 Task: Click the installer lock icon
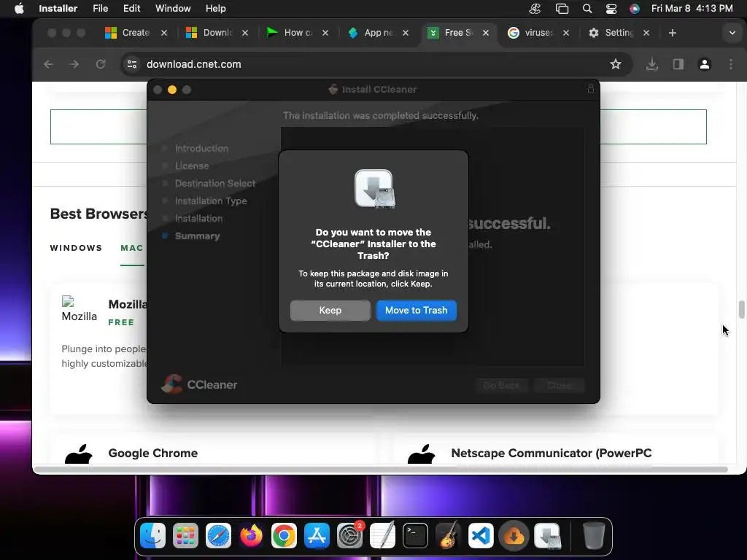(x=590, y=88)
